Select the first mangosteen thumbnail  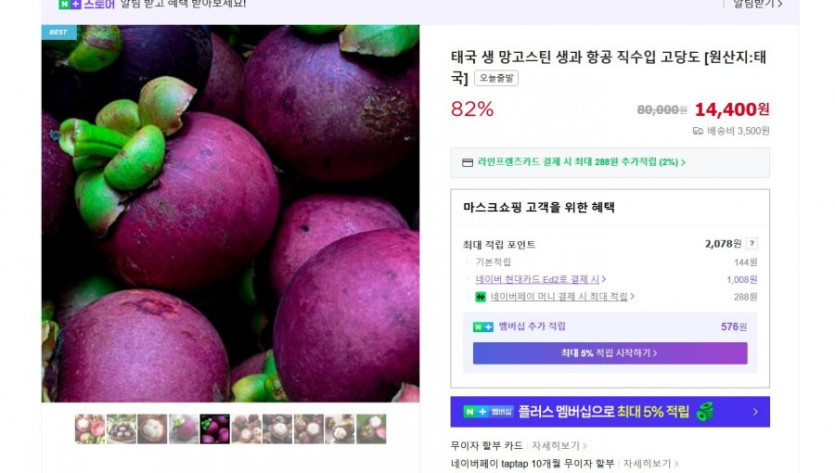point(89,429)
